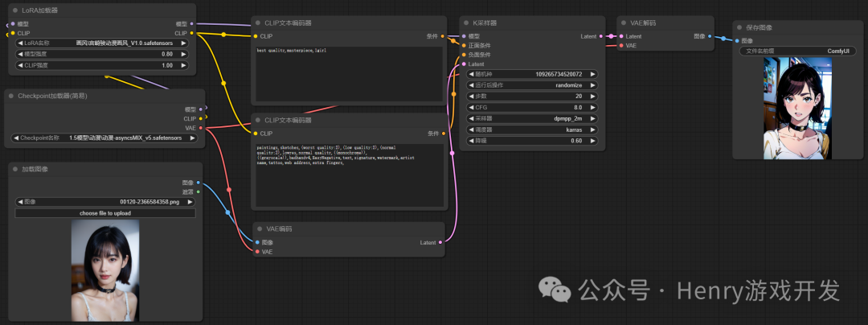Collapse the CLIP文本编码器 node containing the negative prompt

coord(258,120)
